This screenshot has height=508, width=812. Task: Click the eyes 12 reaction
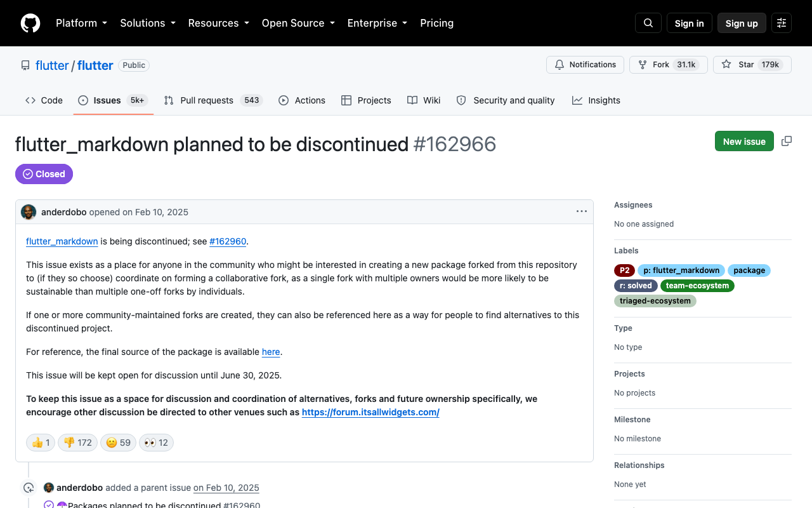(x=156, y=443)
